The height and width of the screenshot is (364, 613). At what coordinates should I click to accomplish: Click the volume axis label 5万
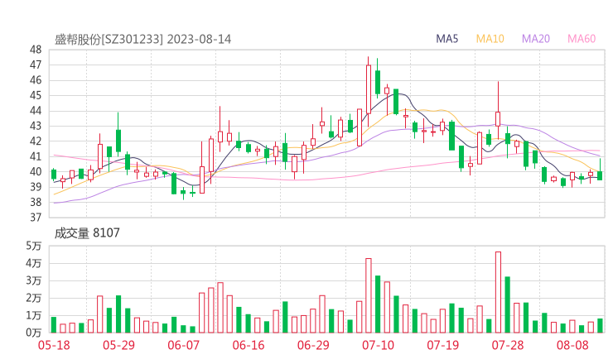tap(34, 246)
